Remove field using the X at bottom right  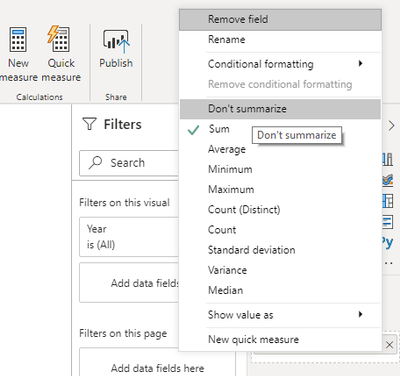pos(389,345)
